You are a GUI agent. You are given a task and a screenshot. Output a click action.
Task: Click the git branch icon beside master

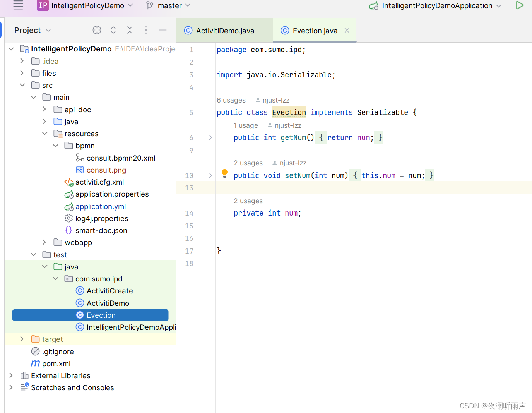(x=150, y=5)
